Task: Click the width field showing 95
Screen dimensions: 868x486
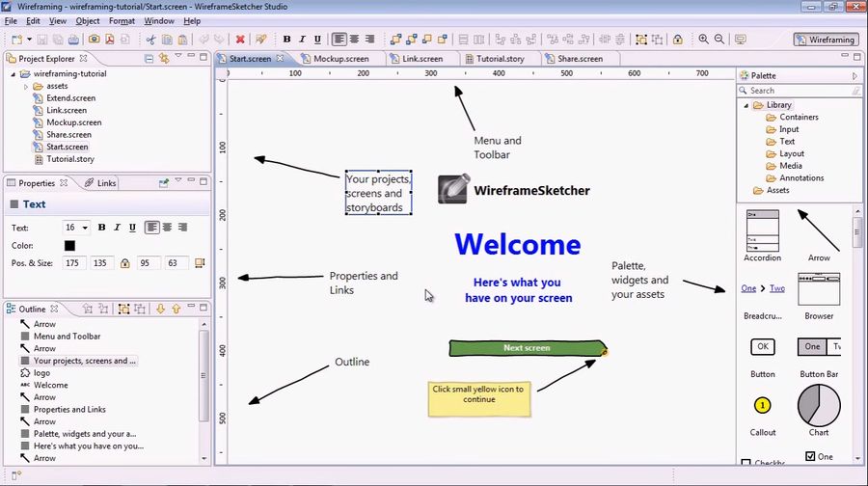Action: click(x=147, y=263)
